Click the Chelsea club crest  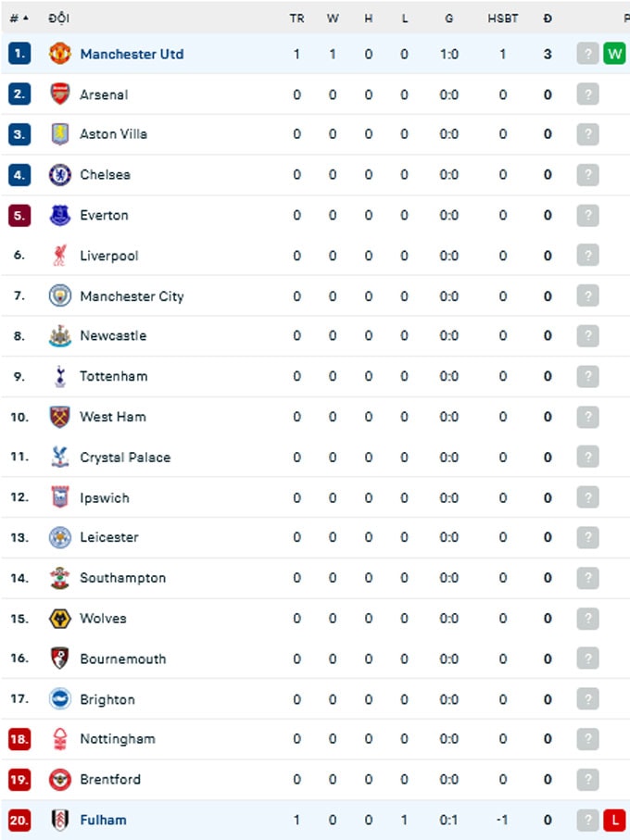coord(60,175)
